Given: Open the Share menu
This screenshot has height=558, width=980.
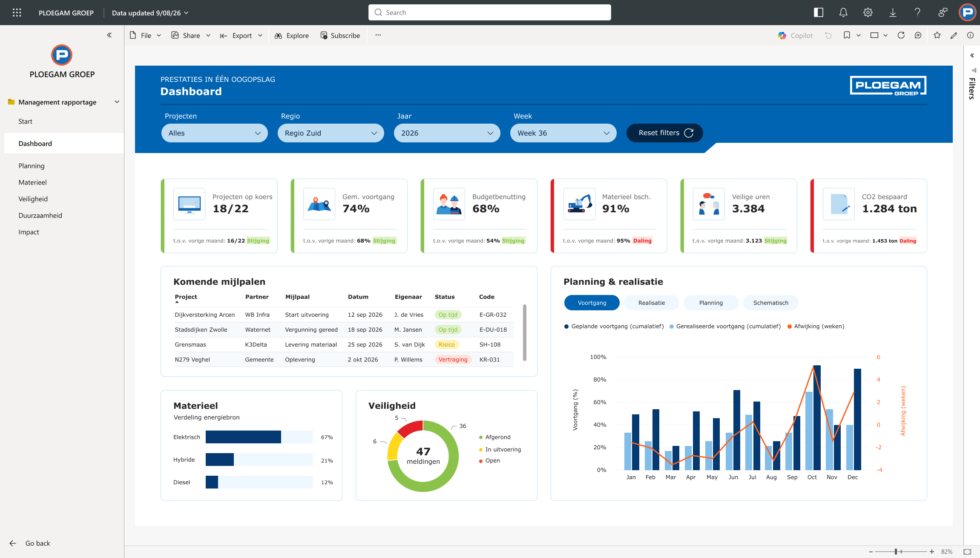Looking at the screenshot, I should click(191, 35).
